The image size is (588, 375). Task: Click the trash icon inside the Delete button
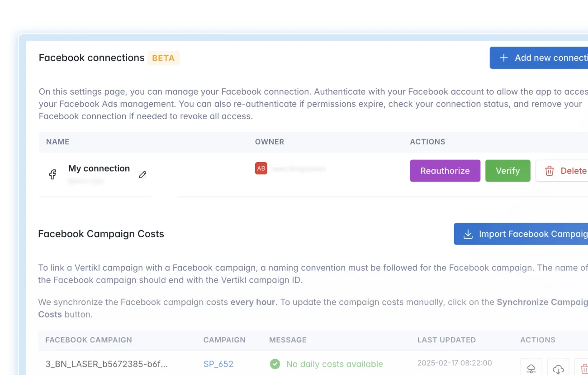tap(550, 171)
